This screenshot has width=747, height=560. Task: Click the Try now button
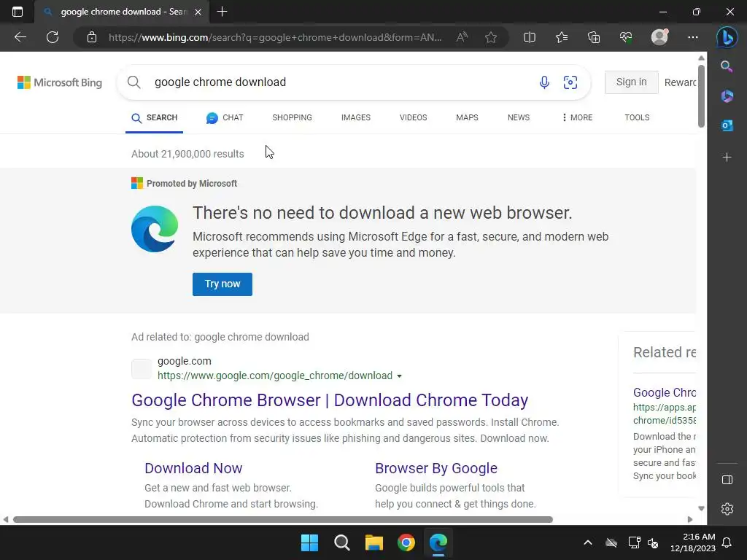(222, 284)
